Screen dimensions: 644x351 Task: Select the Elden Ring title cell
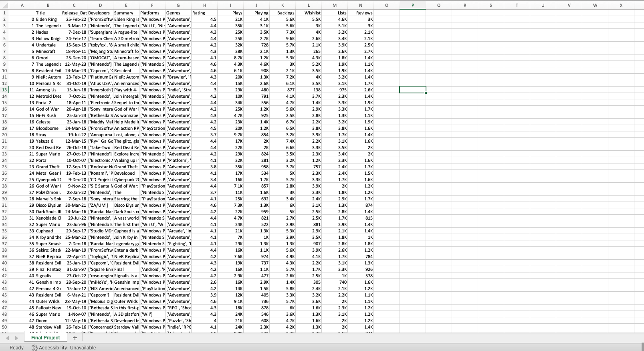click(48, 19)
